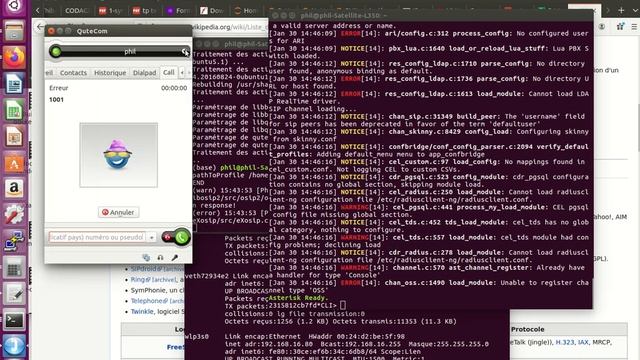Open the Twinkle link in the Wikipedia list

click(x=142, y=311)
